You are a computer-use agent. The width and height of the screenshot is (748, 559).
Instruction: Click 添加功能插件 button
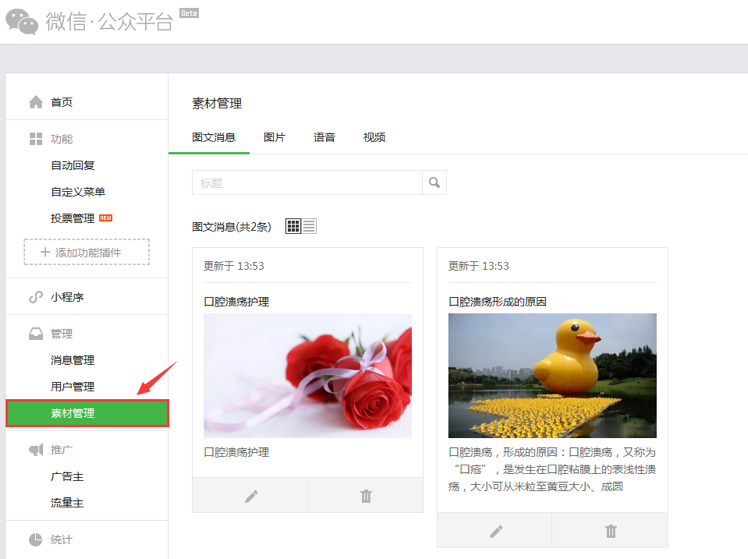87,253
